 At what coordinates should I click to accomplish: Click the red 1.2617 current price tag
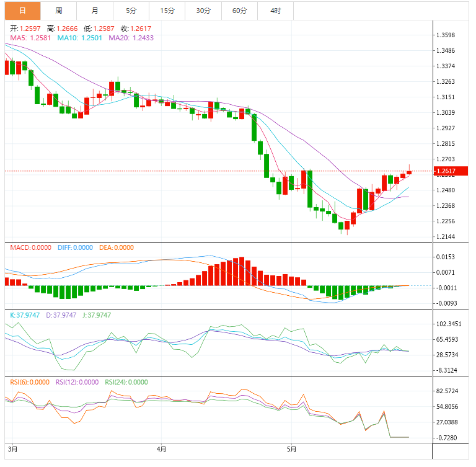coord(451,171)
